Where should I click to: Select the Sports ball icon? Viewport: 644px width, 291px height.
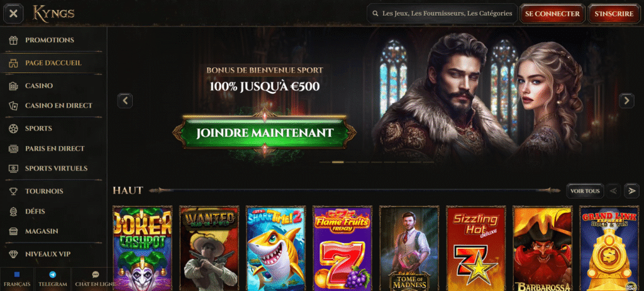coord(14,128)
